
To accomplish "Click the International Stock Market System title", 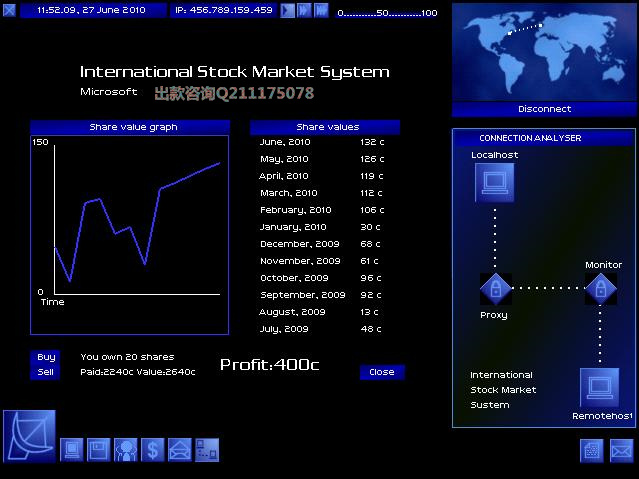I will 235,72.
